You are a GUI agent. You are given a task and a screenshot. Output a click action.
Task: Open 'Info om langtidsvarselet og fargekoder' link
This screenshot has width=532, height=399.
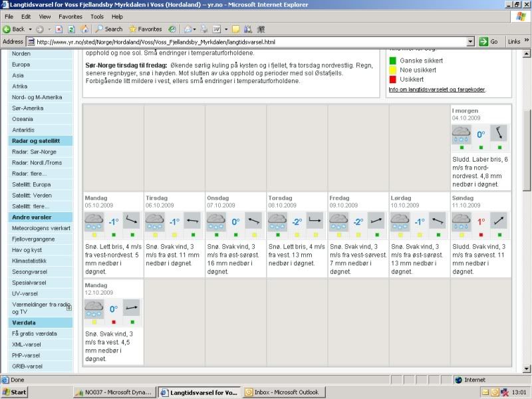[437, 89]
